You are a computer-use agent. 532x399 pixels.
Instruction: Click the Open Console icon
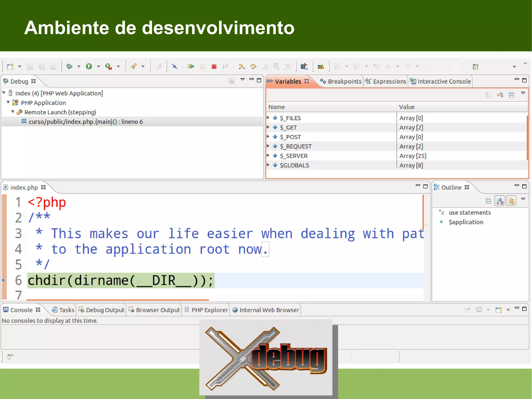click(x=498, y=310)
